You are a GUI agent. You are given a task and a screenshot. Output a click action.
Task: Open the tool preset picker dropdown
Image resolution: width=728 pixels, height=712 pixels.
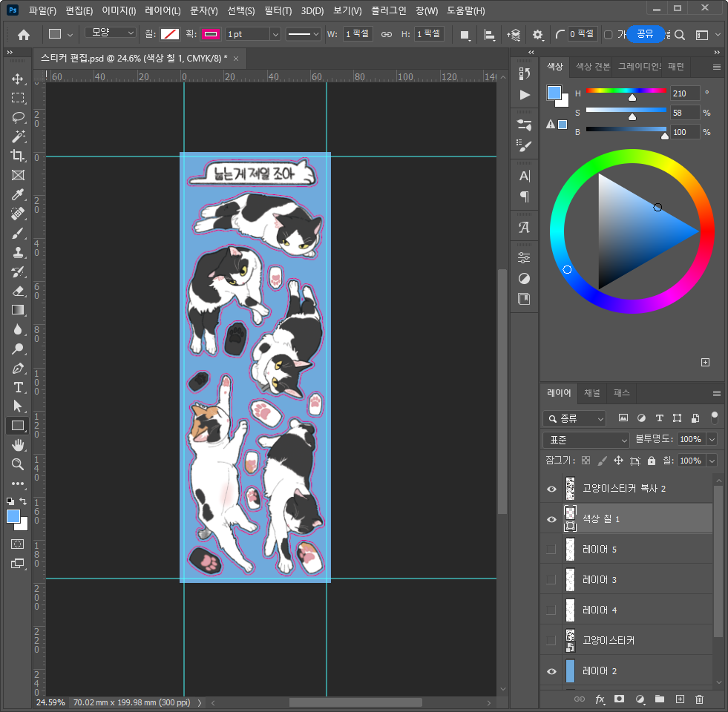60,34
